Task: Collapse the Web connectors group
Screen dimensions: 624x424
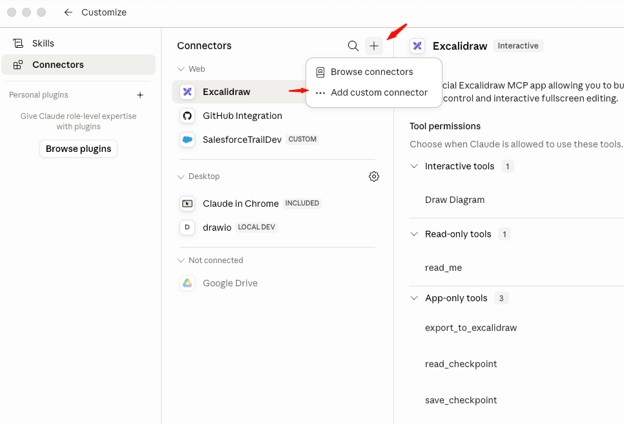Action: click(181, 69)
